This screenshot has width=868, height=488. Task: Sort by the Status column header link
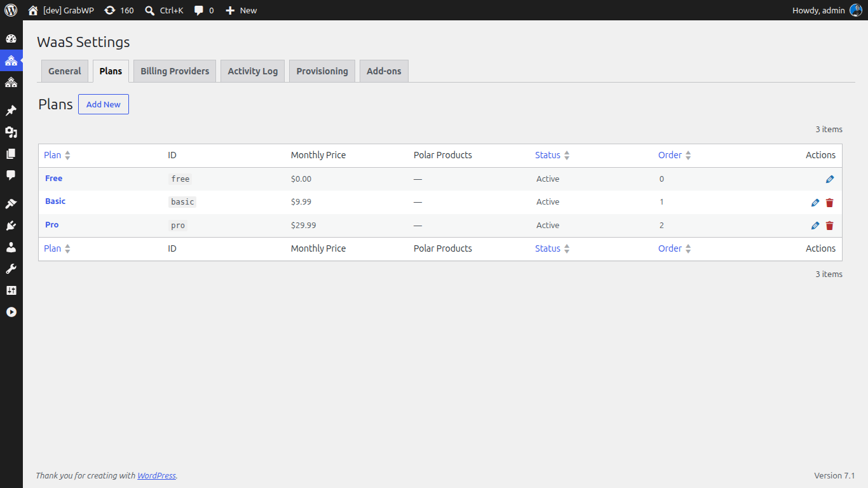pyautogui.click(x=548, y=155)
